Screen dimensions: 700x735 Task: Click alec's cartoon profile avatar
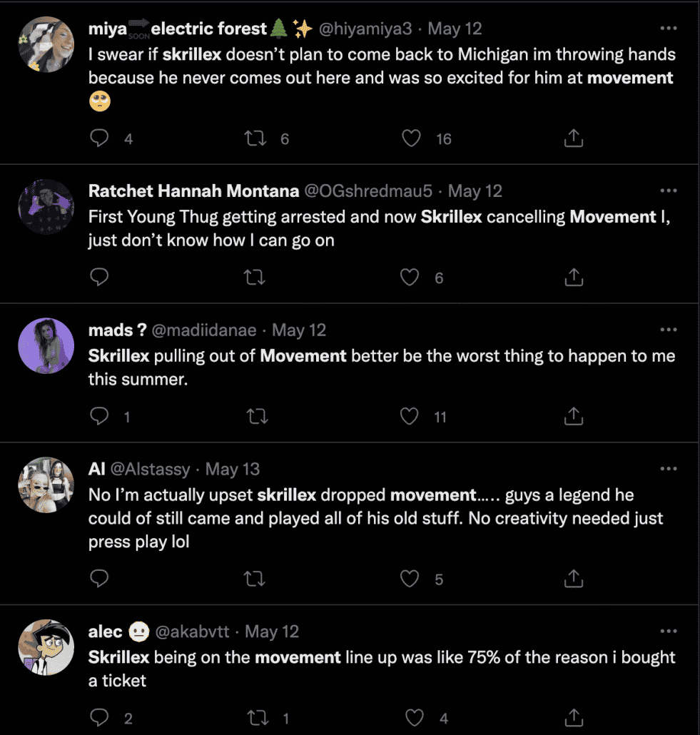[x=46, y=647]
